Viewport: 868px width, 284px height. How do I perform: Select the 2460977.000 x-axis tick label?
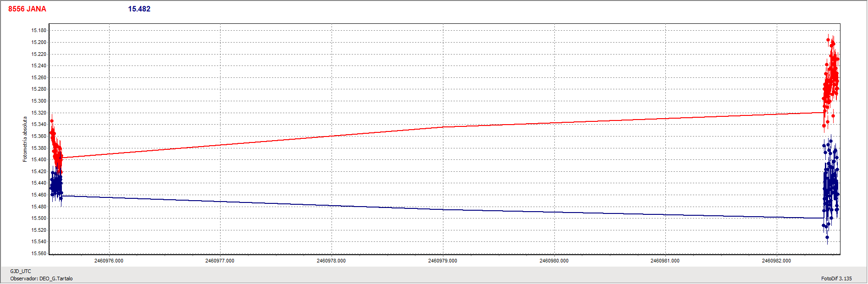(x=220, y=261)
